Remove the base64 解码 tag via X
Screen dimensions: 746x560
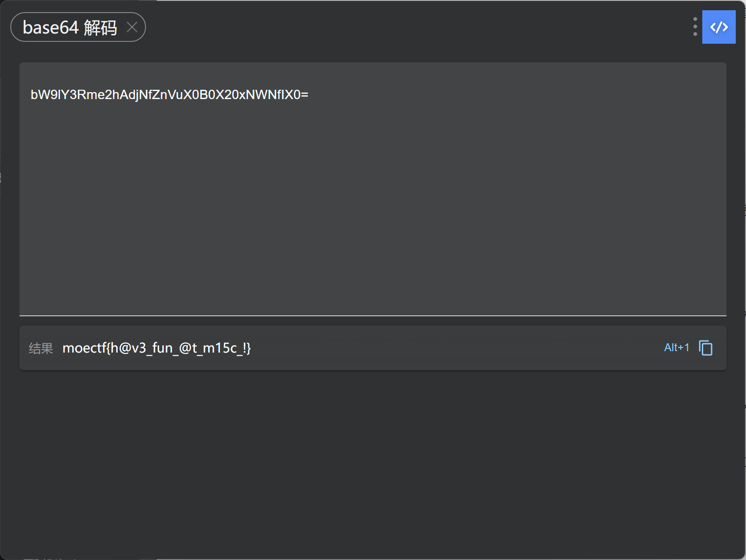point(132,27)
